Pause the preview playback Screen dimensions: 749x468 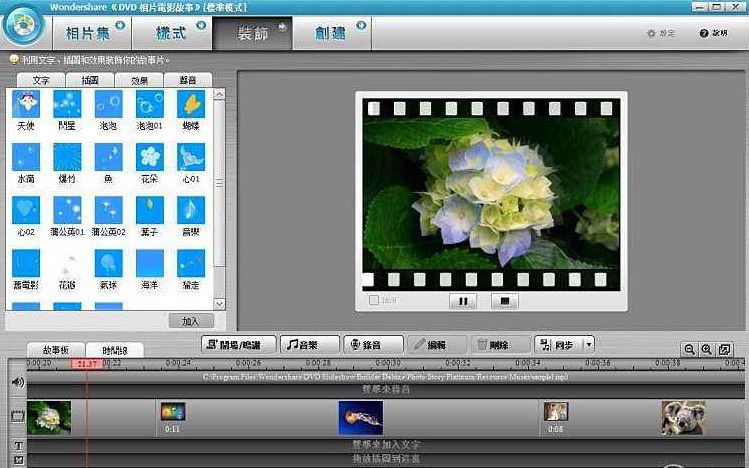tap(463, 301)
